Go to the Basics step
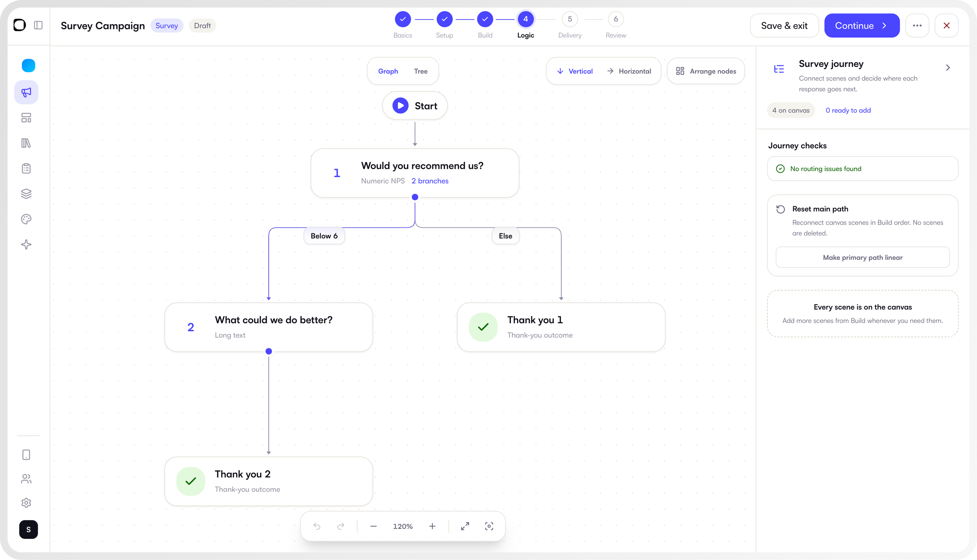Screen dimensions: 977x560 (402, 25)
